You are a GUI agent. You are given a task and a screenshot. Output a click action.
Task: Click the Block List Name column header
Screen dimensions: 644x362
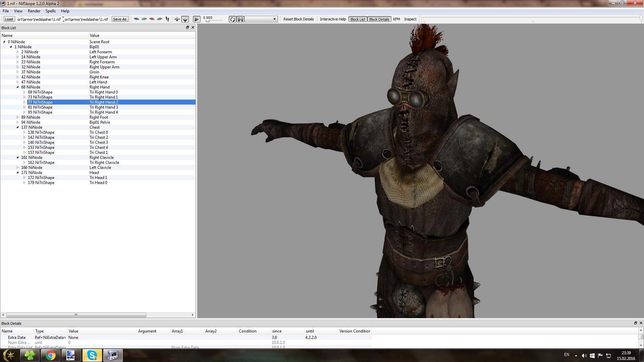pos(44,36)
